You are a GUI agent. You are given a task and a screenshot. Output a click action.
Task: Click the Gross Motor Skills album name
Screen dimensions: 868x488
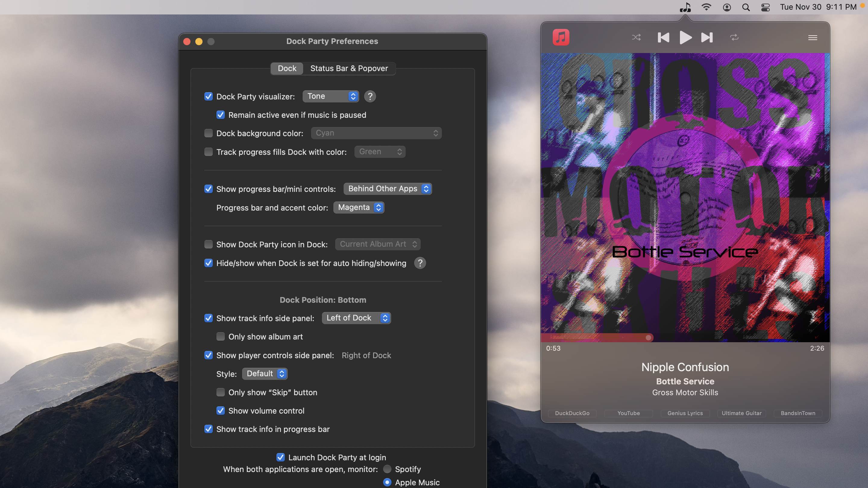[x=685, y=393]
